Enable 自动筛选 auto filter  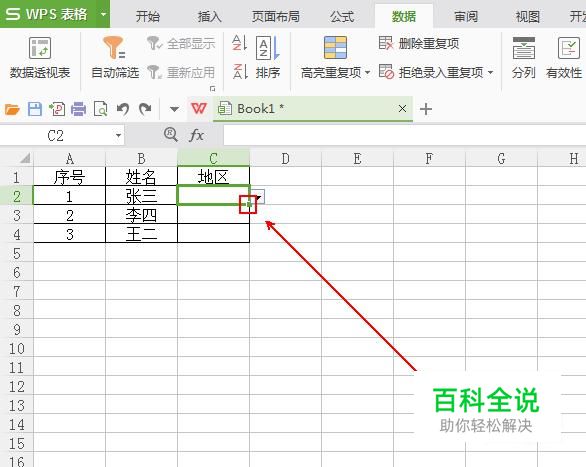115,58
